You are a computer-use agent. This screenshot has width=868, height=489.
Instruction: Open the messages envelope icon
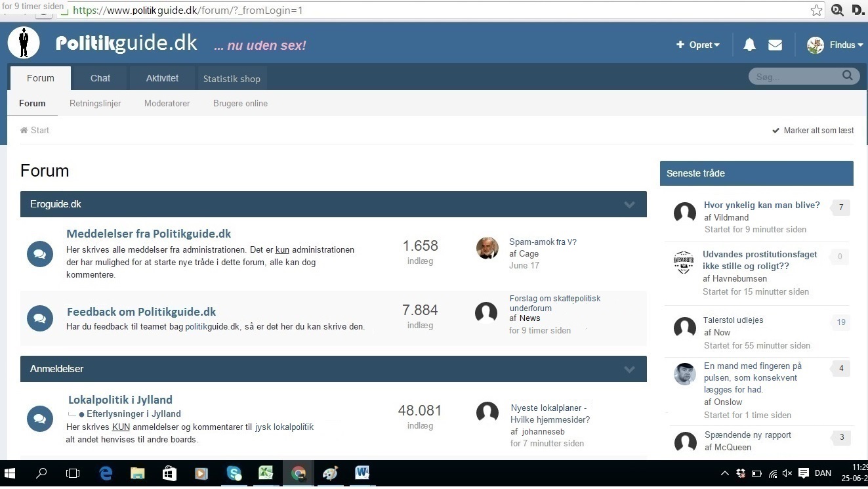coord(775,45)
